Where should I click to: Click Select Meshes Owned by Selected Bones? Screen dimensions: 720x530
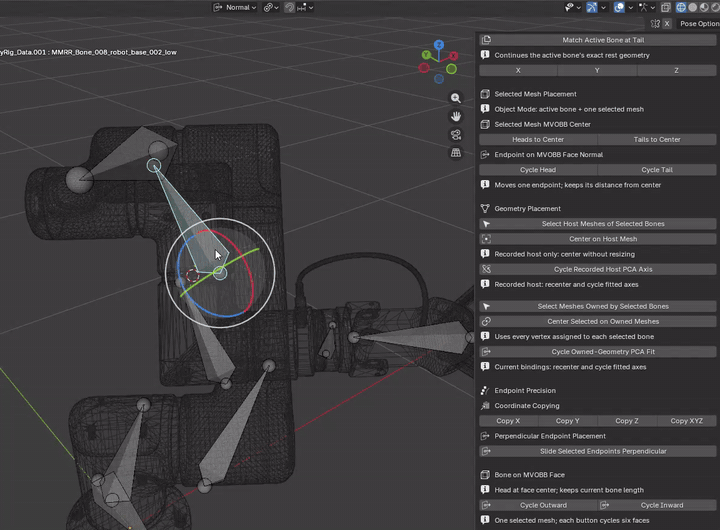[597, 306]
